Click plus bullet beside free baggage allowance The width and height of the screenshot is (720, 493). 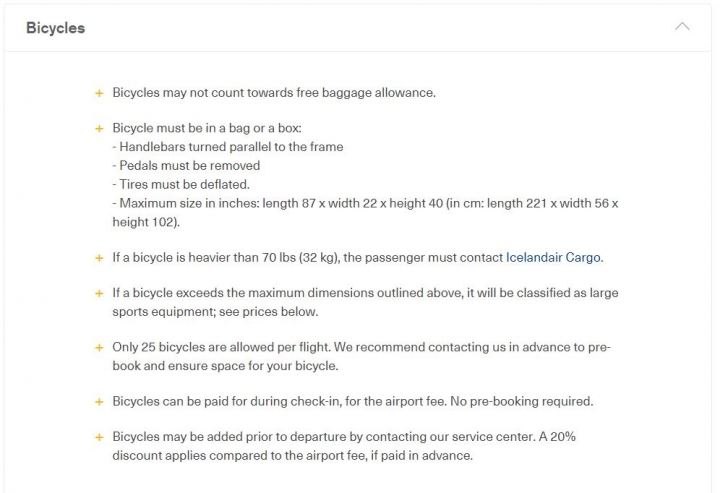point(99,93)
